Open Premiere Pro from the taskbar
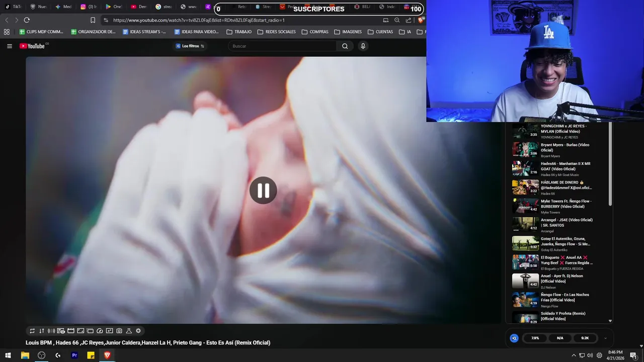This screenshot has height=362, width=644. coord(74,355)
